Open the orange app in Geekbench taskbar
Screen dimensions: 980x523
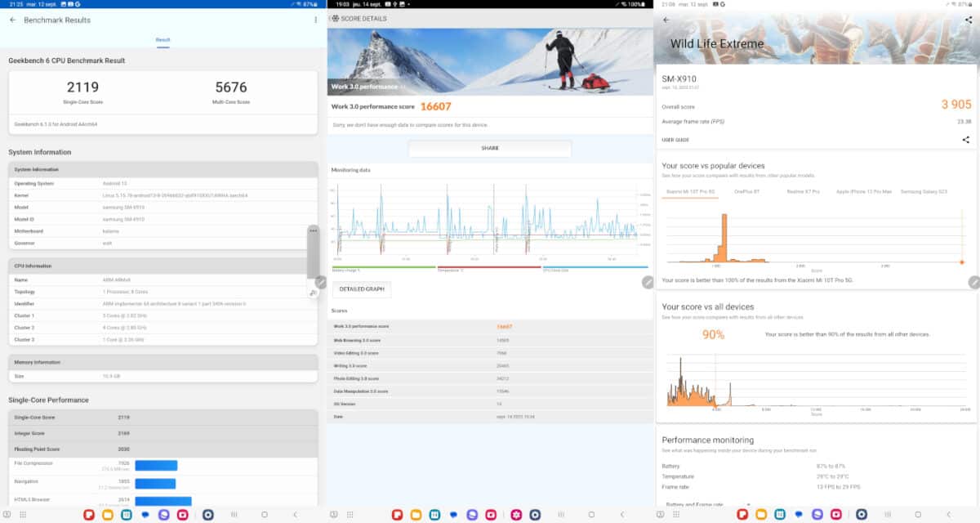coord(107,515)
